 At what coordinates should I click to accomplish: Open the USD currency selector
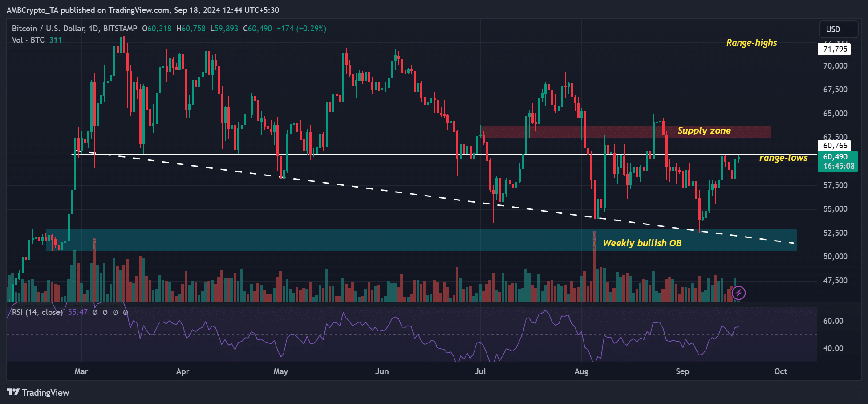839,29
